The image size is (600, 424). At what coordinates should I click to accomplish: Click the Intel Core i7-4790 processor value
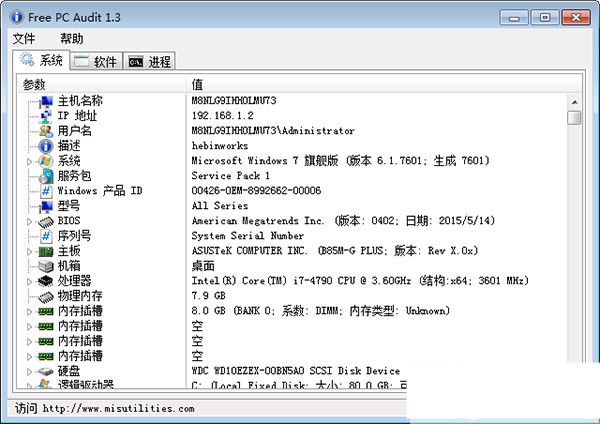pos(360,281)
